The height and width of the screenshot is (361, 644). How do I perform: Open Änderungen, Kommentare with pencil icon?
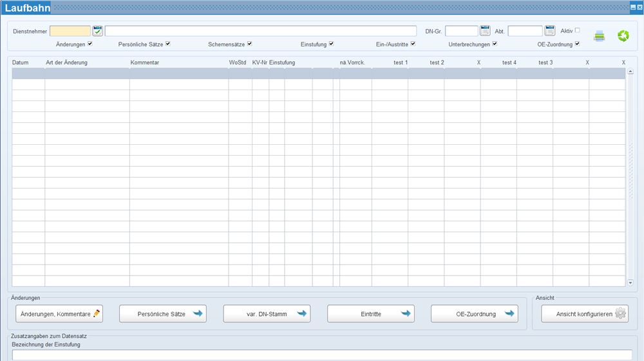pos(59,314)
